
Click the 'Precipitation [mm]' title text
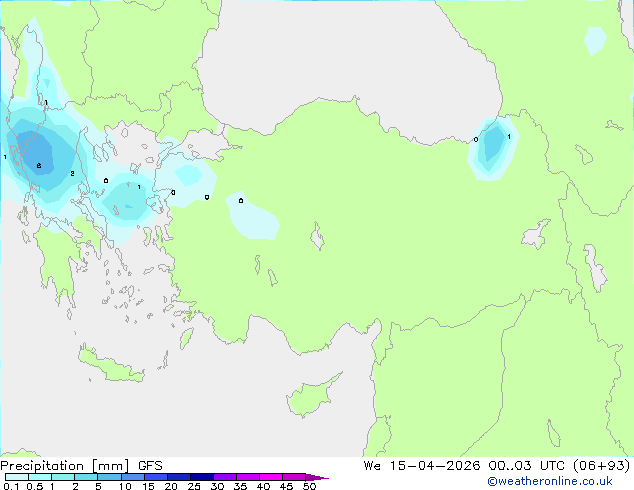coord(65,466)
